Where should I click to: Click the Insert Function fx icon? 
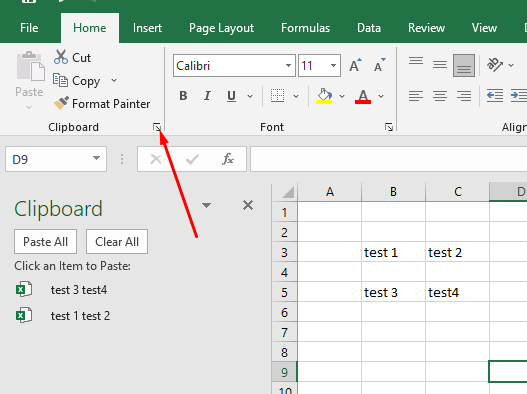click(x=228, y=159)
